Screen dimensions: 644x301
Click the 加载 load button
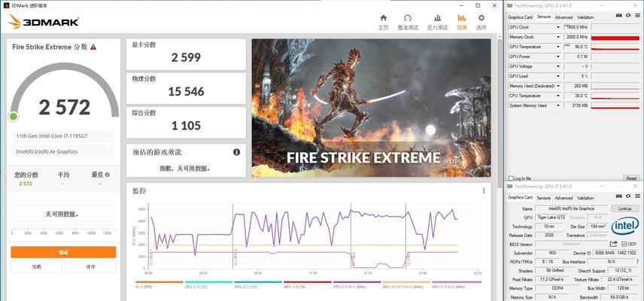37,266
